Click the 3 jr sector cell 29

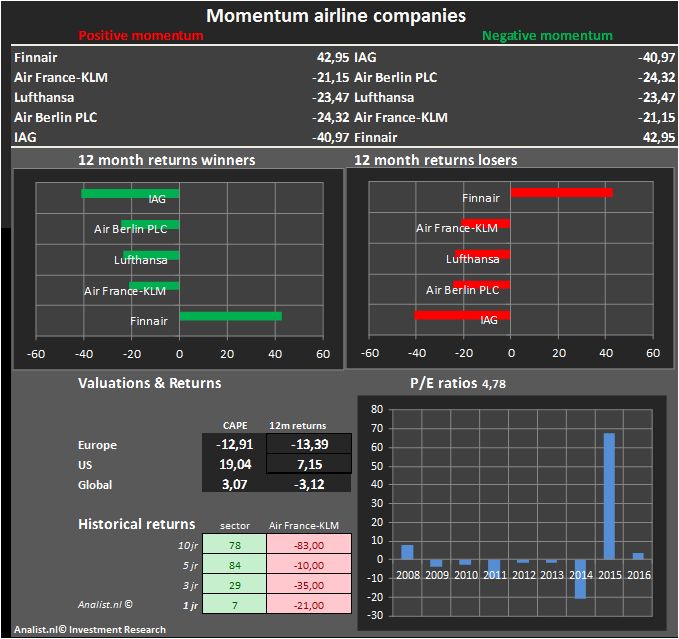pyautogui.click(x=235, y=584)
